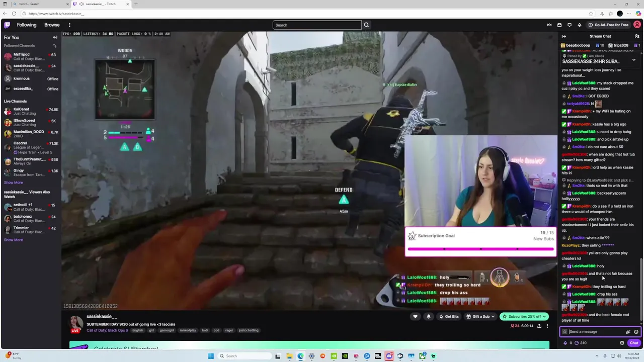This screenshot has height=362, width=644.
Task: Open the chat settings gear
Action: [x=622, y=343]
